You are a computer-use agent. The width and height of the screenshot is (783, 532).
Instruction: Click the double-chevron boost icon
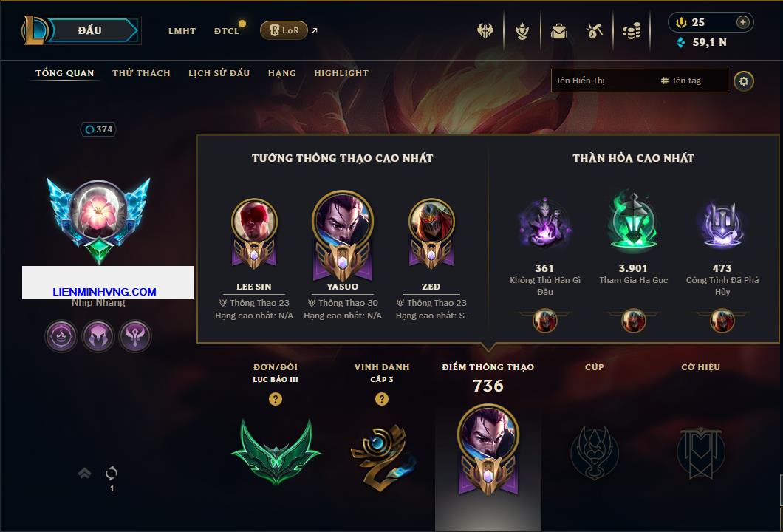click(84, 473)
